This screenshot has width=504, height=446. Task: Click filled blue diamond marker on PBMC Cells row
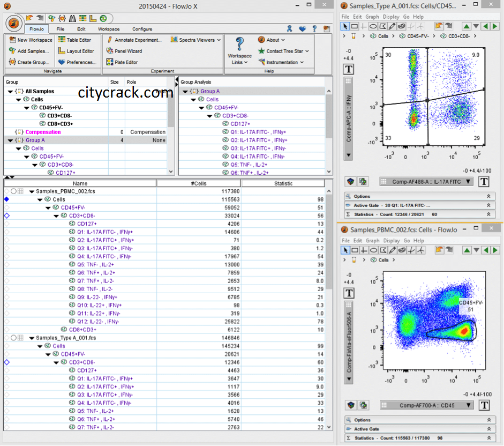tap(6, 199)
